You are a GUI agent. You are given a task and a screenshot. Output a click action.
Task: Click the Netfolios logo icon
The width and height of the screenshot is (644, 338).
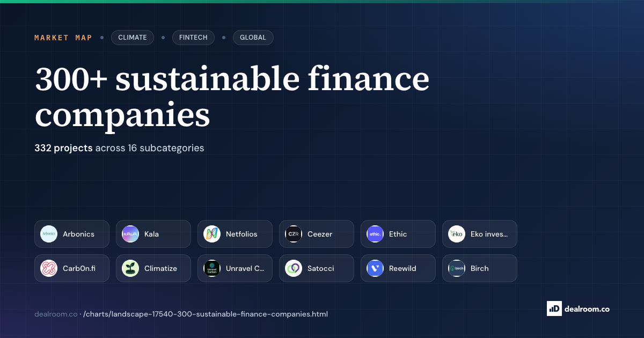(x=212, y=234)
